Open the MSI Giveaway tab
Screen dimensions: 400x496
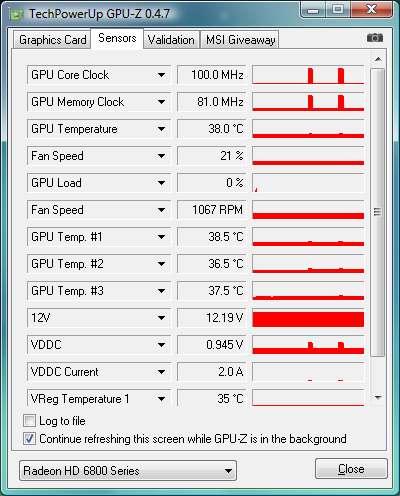click(240, 40)
